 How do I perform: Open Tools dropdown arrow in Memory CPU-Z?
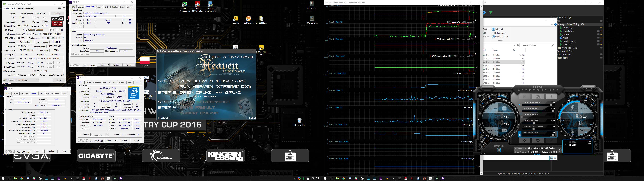[x=43, y=151]
